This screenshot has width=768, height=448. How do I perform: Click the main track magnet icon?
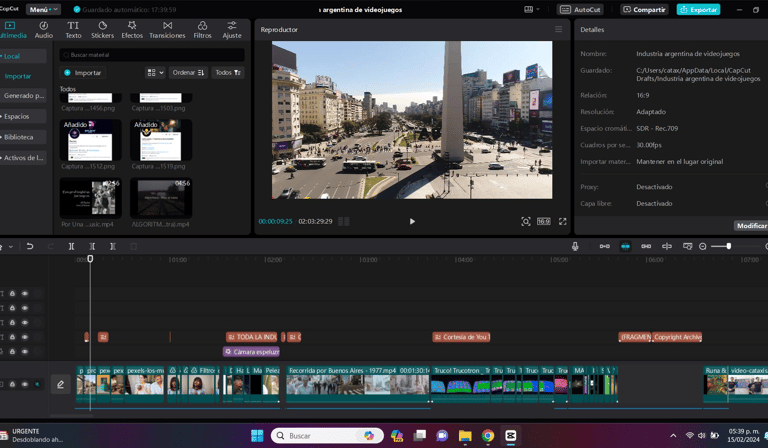(605, 246)
